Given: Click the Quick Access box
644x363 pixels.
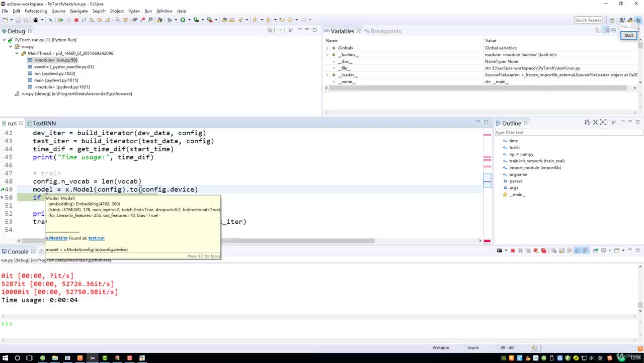Looking at the screenshot, I should click(x=589, y=20).
